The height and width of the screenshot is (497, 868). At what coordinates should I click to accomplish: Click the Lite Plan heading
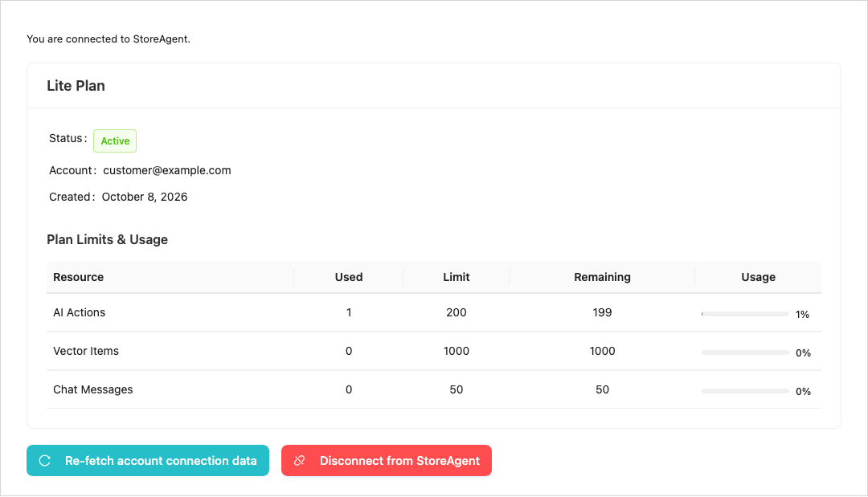(x=76, y=86)
